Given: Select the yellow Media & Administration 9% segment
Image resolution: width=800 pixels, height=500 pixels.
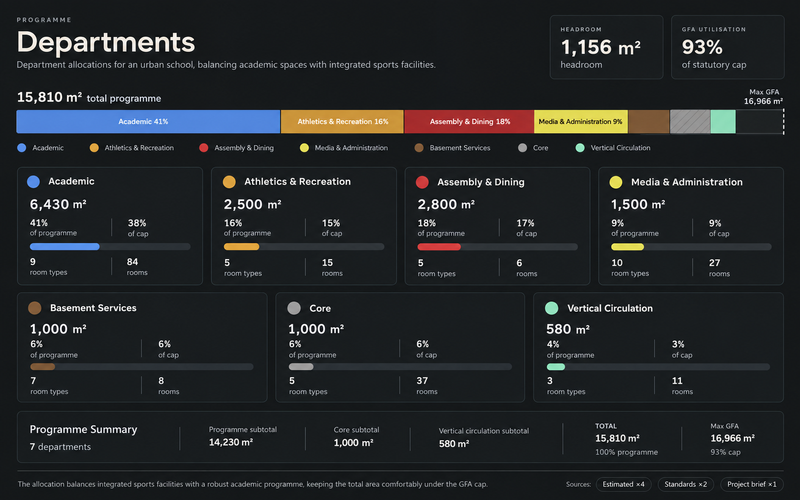Looking at the screenshot, I should pos(581,121).
